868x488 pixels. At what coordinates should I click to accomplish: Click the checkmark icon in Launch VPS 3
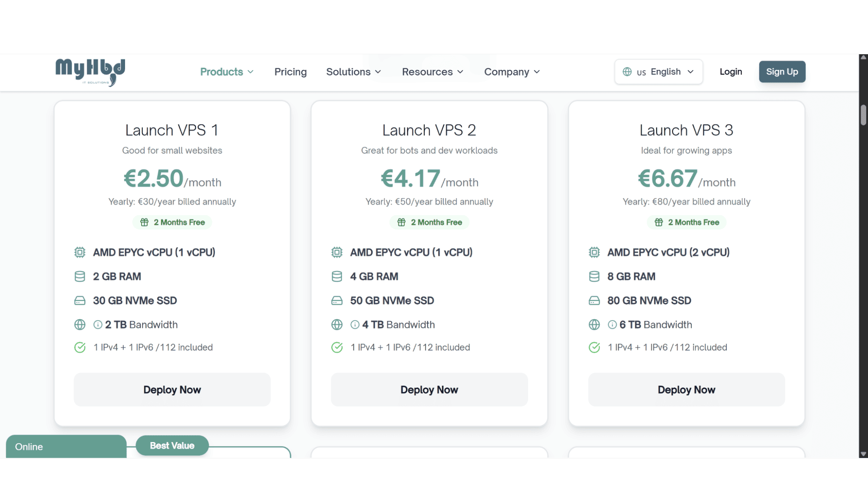[594, 347]
